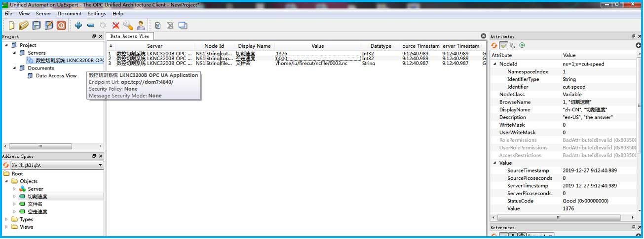The image size is (644, 239).
Task: Click the red power Exit icon
Action: (x=61, y=25)
